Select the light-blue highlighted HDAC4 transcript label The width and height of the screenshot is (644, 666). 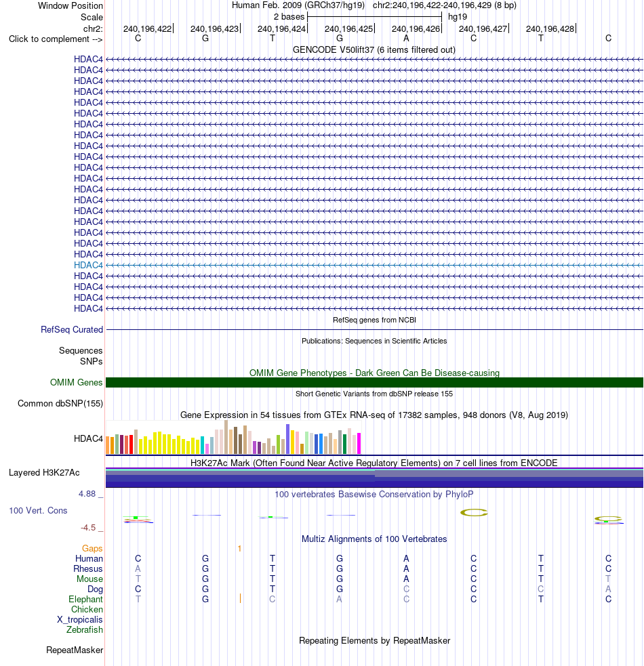pyautogui.click(x=88, y=266)
